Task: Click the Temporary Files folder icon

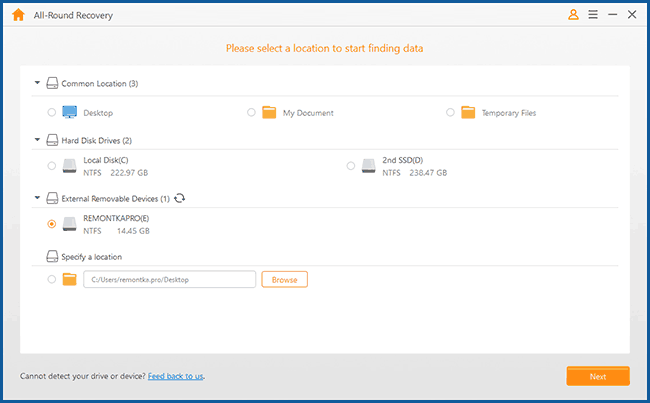Action: (468, 113)
